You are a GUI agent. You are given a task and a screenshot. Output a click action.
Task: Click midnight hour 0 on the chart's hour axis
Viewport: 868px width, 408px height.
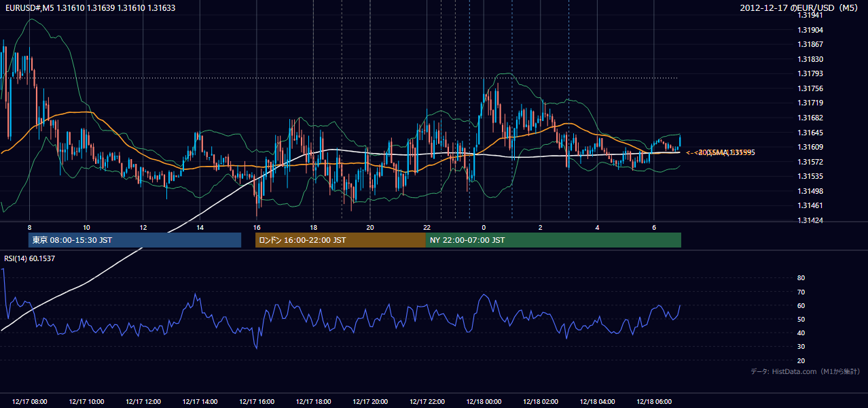(484, 227)
